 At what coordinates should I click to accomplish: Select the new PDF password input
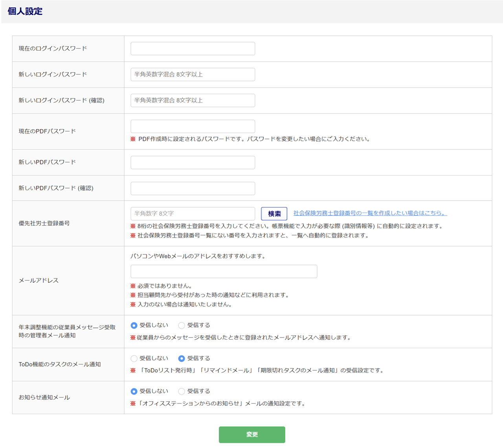[x=193, y=163]
